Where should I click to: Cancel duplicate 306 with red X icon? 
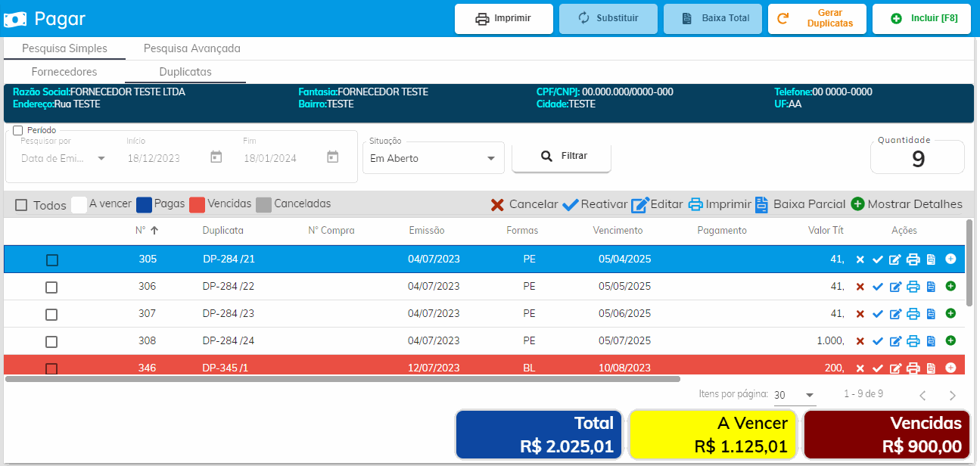860,287
